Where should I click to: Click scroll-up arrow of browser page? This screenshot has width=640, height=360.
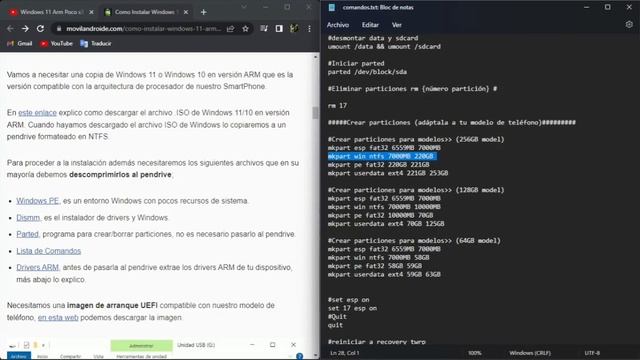[x=315, y=57]
